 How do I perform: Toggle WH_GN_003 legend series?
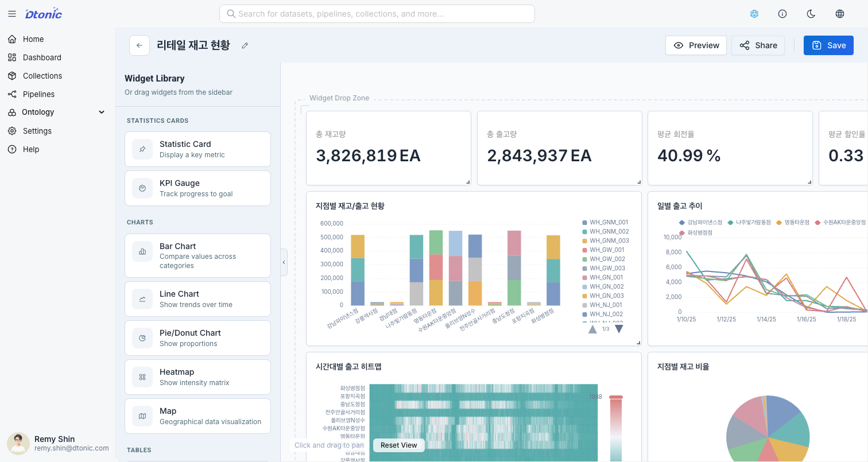pos(603,296)
